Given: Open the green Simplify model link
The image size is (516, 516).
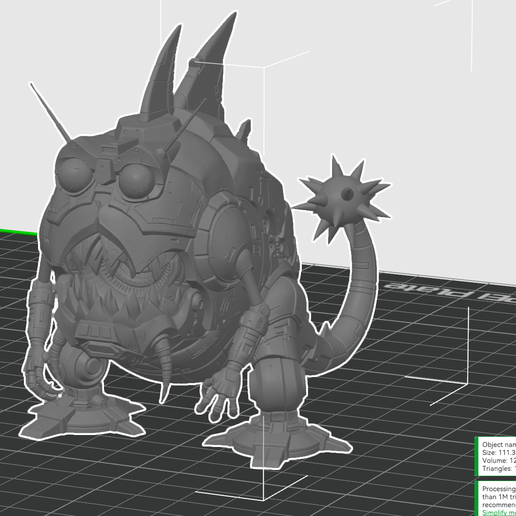Looking at the screenshot, I should 499,513.
